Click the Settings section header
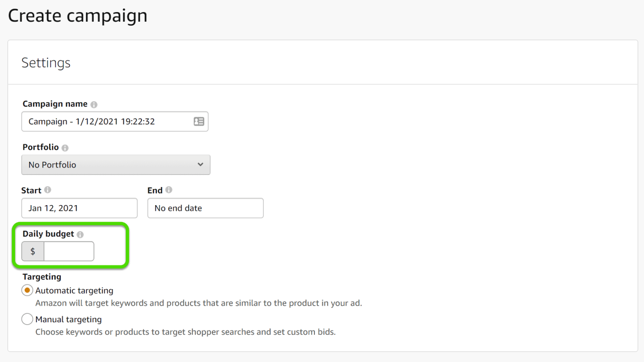The height and width of the screenshot is (362, 644). [x=46, y=62]
